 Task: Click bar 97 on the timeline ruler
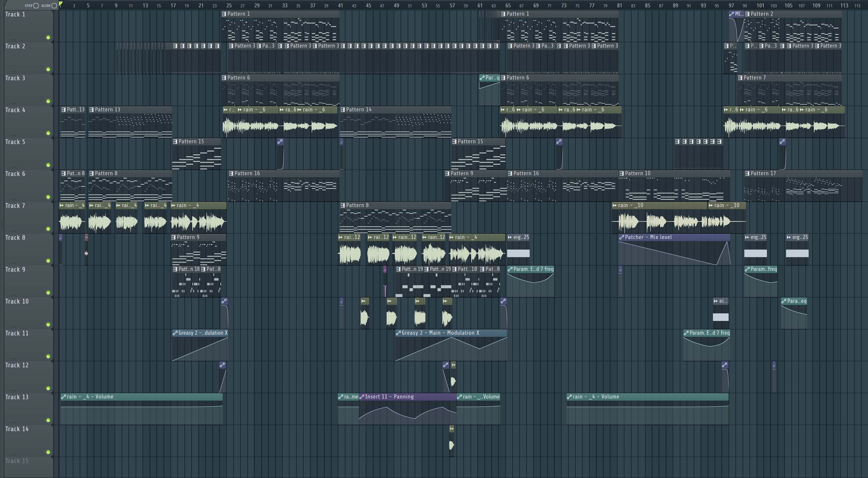(731, 5)
